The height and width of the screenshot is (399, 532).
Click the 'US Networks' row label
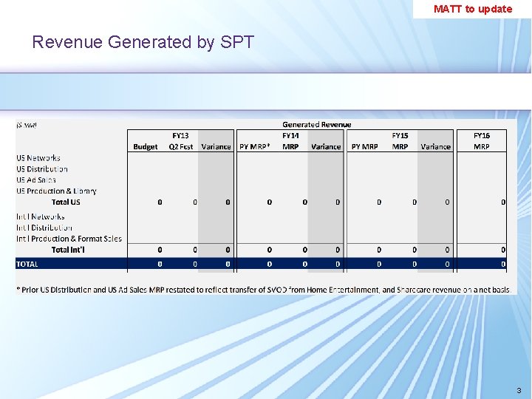tap(38, 158)
